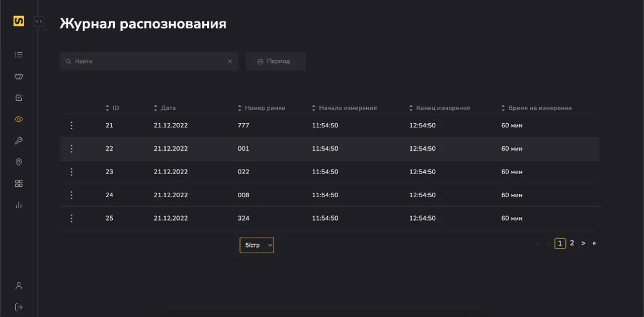The image size is (644, 317).
Task: Open the row menu for record 22
Action: pos(71,148)
